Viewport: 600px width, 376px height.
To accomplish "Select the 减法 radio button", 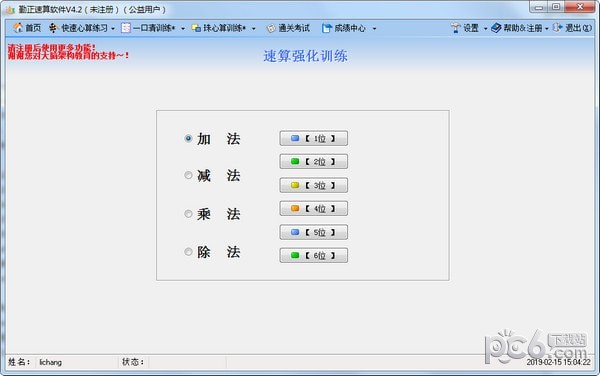I will pos(188,175).
